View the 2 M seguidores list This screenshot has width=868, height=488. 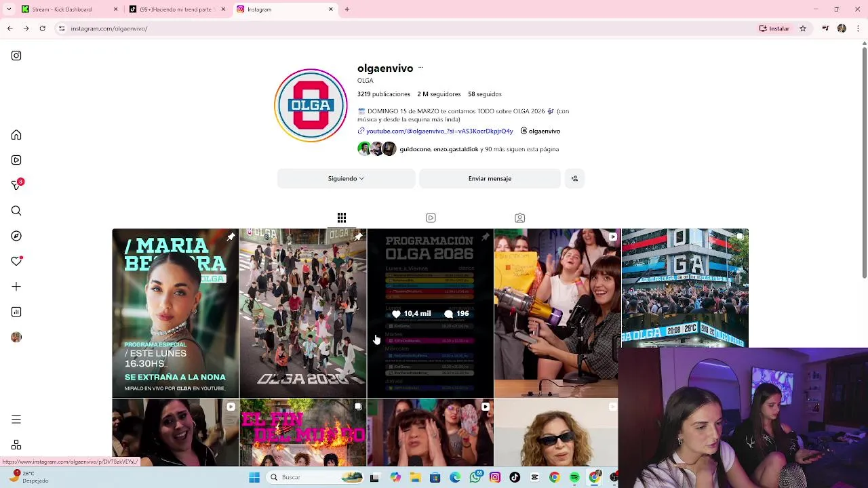(439, 94)
